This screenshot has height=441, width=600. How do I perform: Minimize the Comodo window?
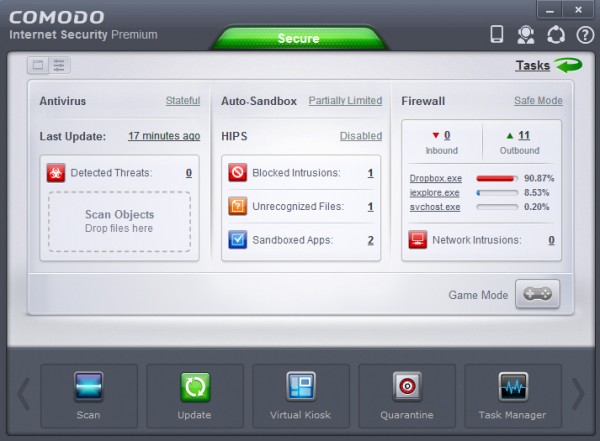tap(549, 10)
